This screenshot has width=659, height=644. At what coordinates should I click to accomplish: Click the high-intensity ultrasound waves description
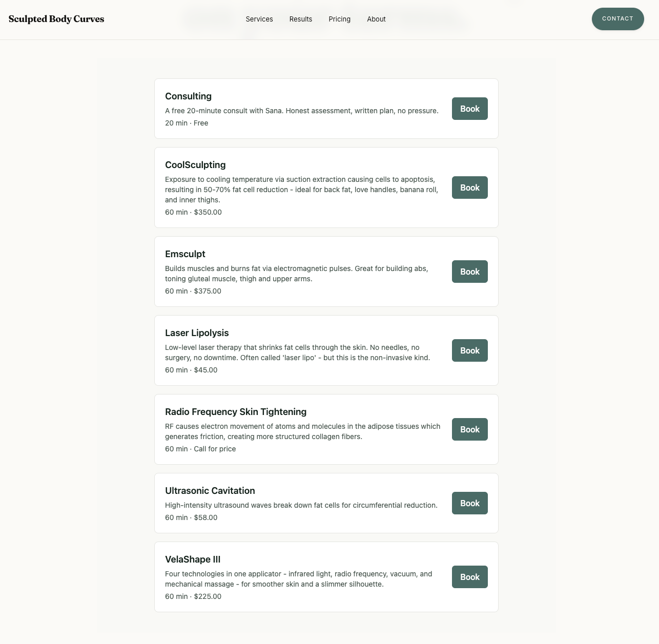click(301, 505)
